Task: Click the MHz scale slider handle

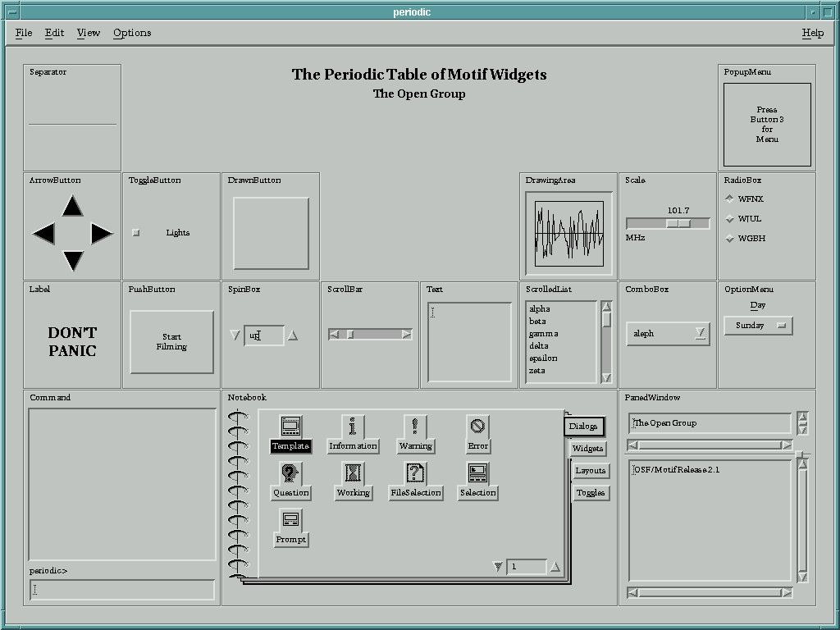Action: tap(678, 223)
